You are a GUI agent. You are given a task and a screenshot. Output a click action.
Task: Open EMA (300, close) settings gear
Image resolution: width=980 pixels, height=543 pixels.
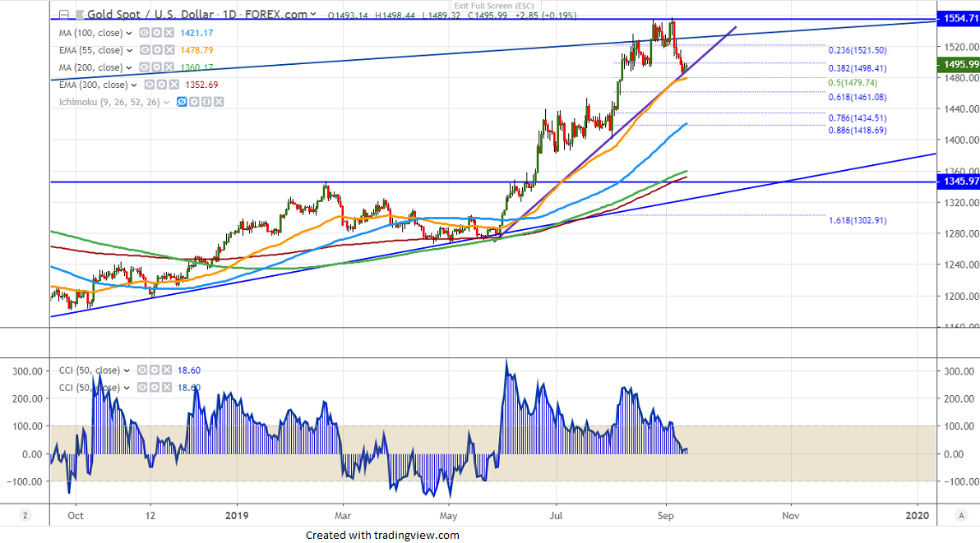[161, 85]
